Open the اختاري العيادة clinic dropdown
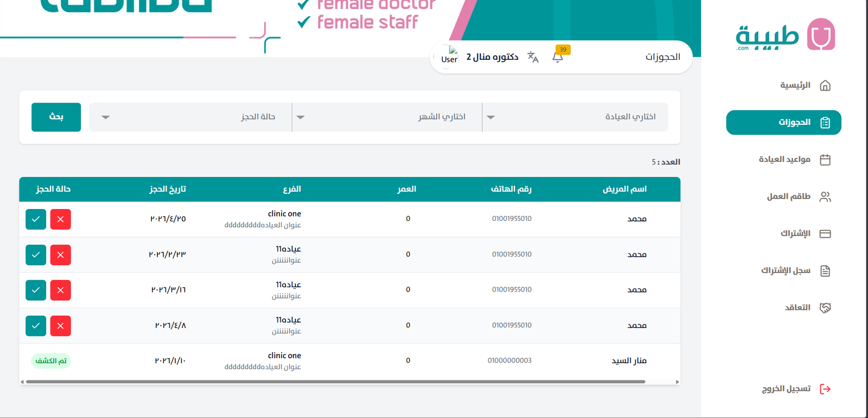The image size is (868, 418). tap(575, 117)
